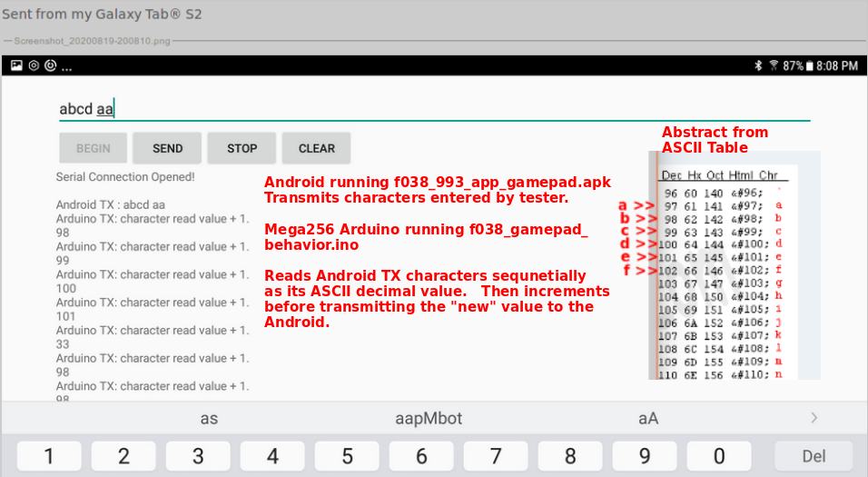Click the text input field containing 'abcd aa'
This screenshot has width=868, height=477.
point(434,109)
